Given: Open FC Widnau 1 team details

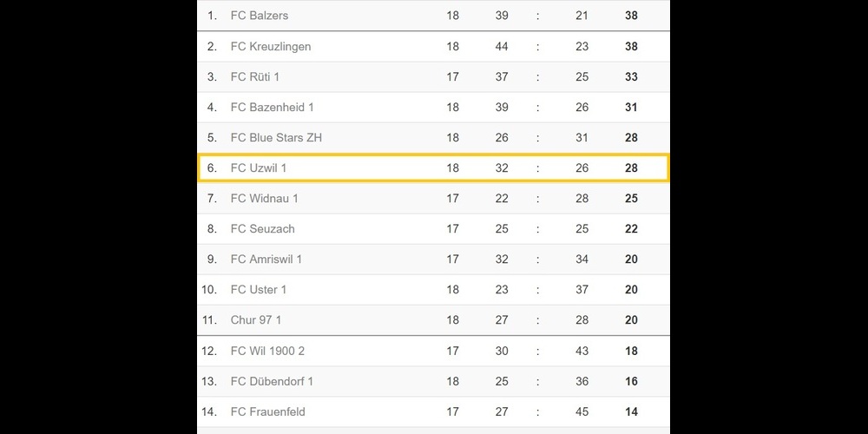Looking at the screenshot, I should click(x=264, y=198).
